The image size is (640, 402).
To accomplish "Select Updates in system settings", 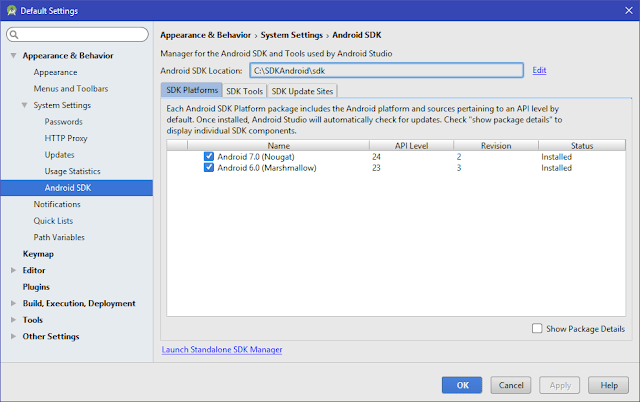I will pyautogui.click(x=59, y=155).
